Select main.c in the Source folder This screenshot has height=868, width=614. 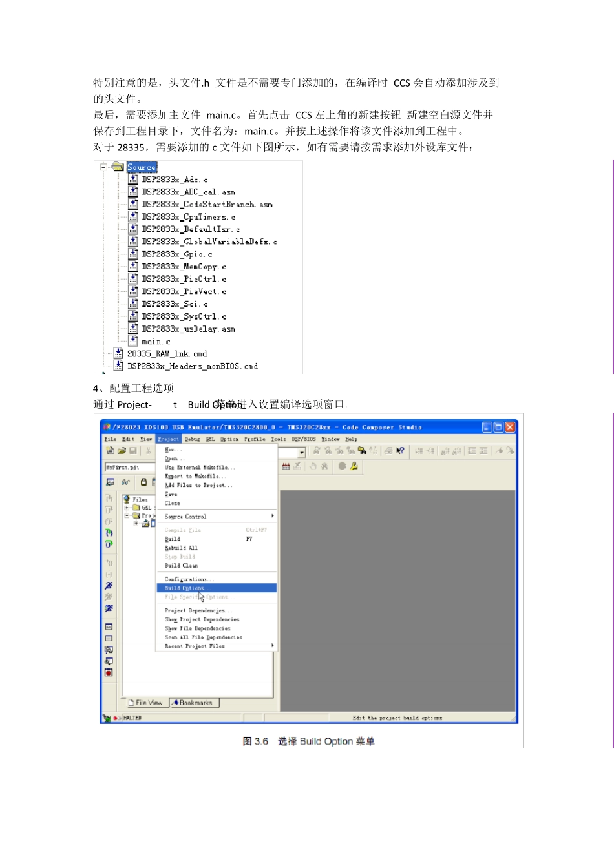(x=156, y=342)
